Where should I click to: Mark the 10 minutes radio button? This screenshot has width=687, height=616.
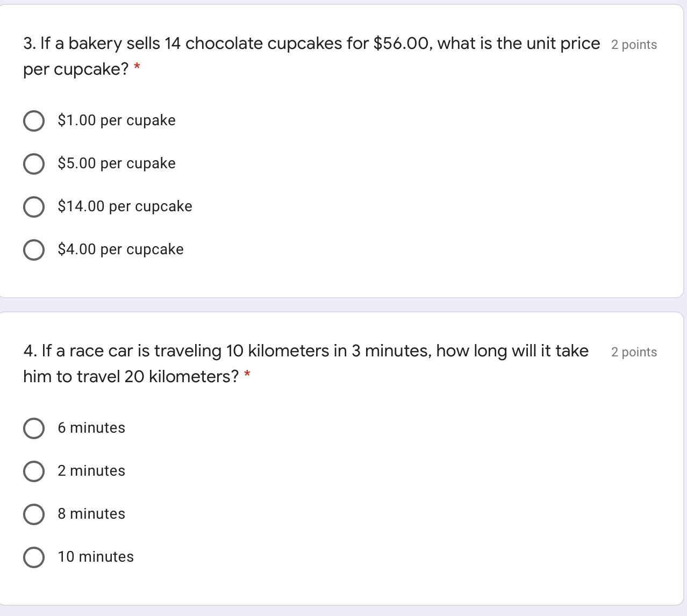(x=34, y=557)
